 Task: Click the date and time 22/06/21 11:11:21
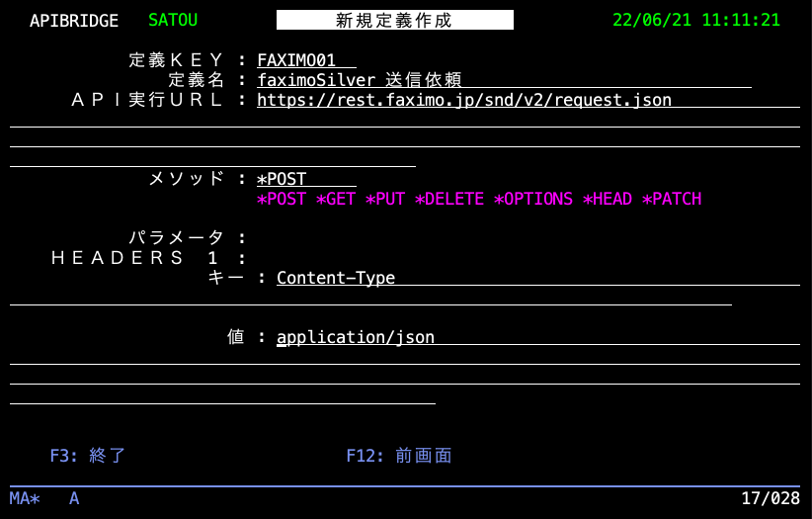(x=696, y=20)
